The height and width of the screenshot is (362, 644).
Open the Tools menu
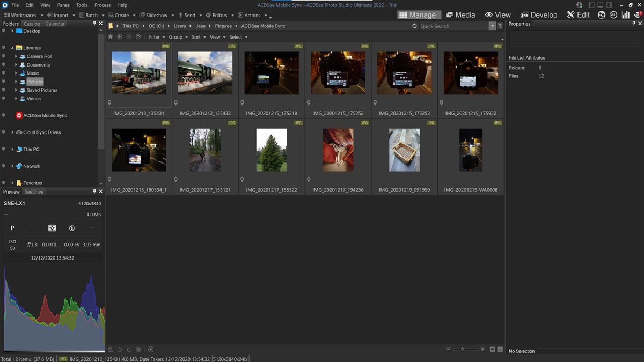coord(82,5)
